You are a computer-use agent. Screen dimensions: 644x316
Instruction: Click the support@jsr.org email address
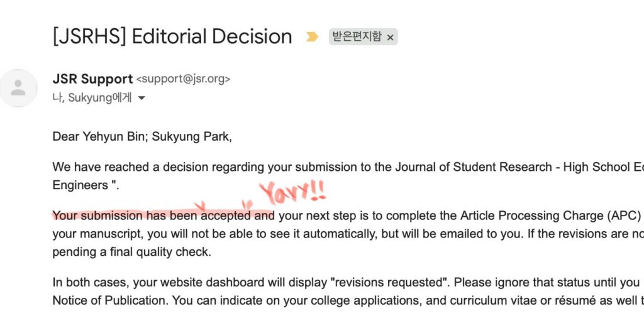183,79
